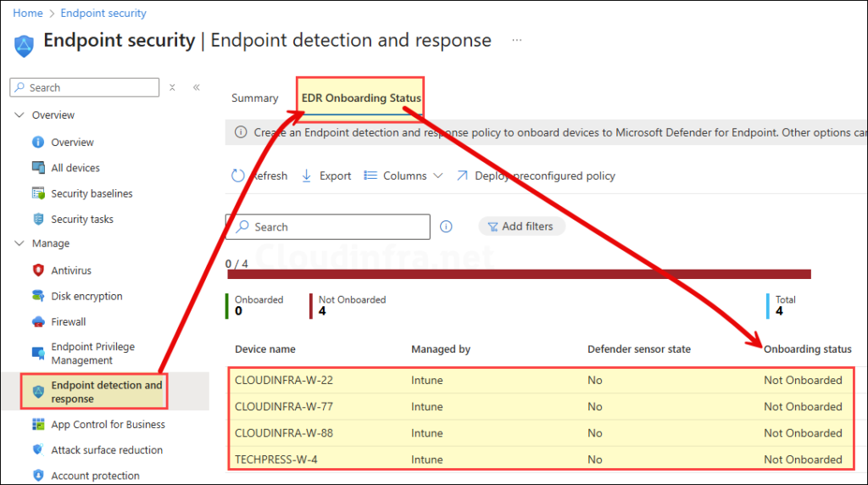The height and width of the screenshot is (485, 868).
Task: Click in the sidebar Search field
Action: coord(85,87)
